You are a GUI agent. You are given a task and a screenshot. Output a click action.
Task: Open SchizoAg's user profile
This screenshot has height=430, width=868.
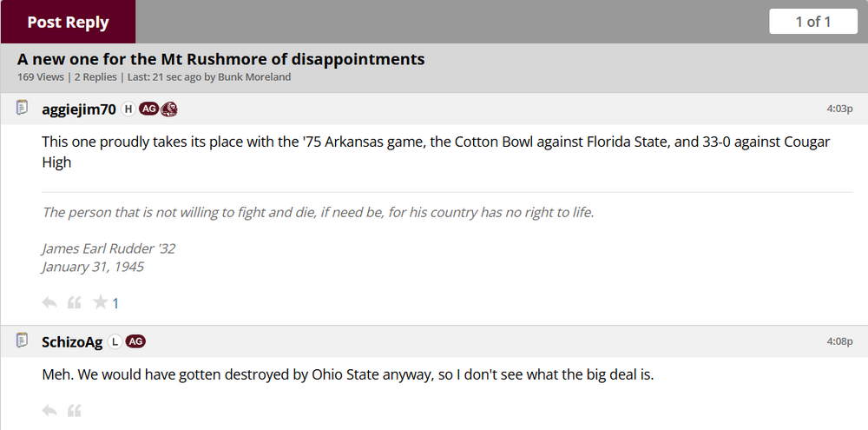(72, 341)
